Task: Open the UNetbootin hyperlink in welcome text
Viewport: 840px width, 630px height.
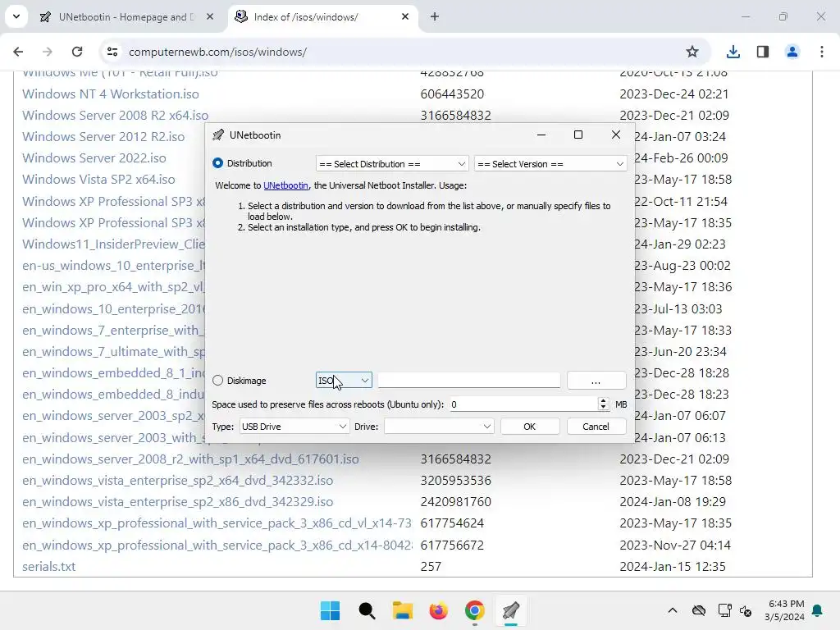Action: [285, 185]
